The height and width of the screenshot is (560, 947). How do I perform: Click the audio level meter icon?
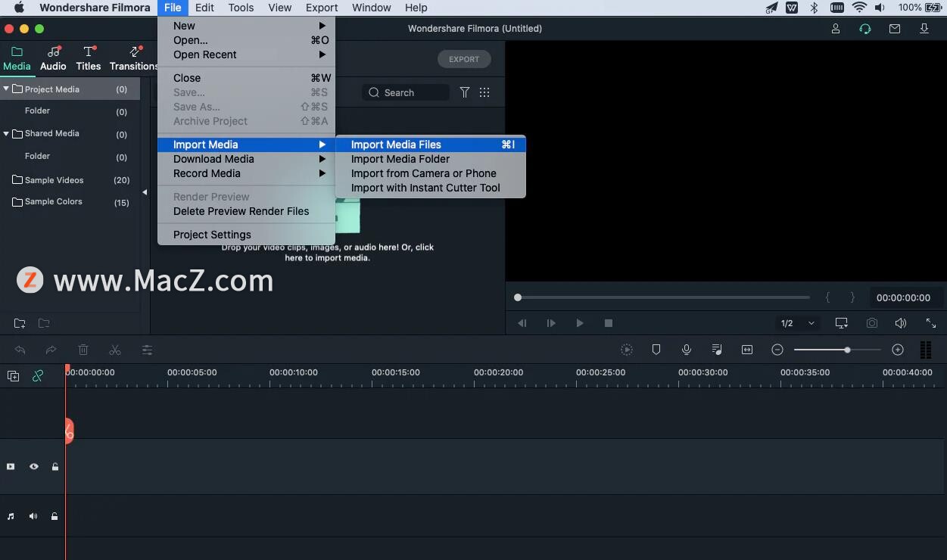925,350
